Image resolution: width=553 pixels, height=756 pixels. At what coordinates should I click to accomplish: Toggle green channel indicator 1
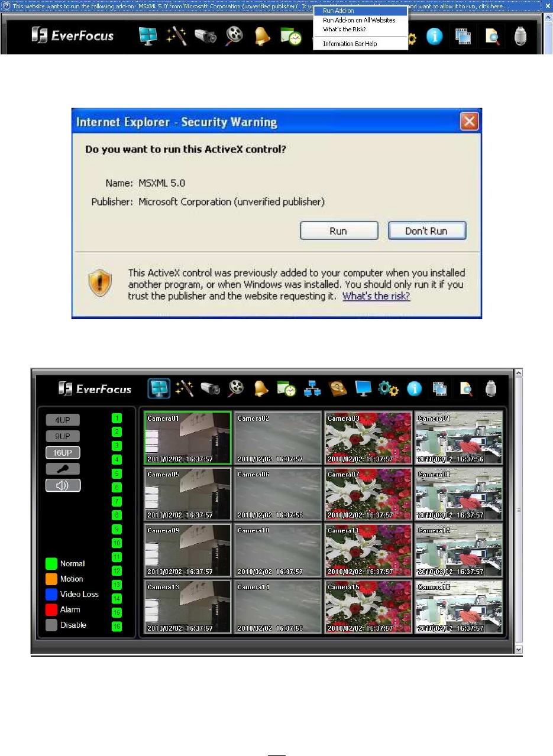tap(117, 418)
